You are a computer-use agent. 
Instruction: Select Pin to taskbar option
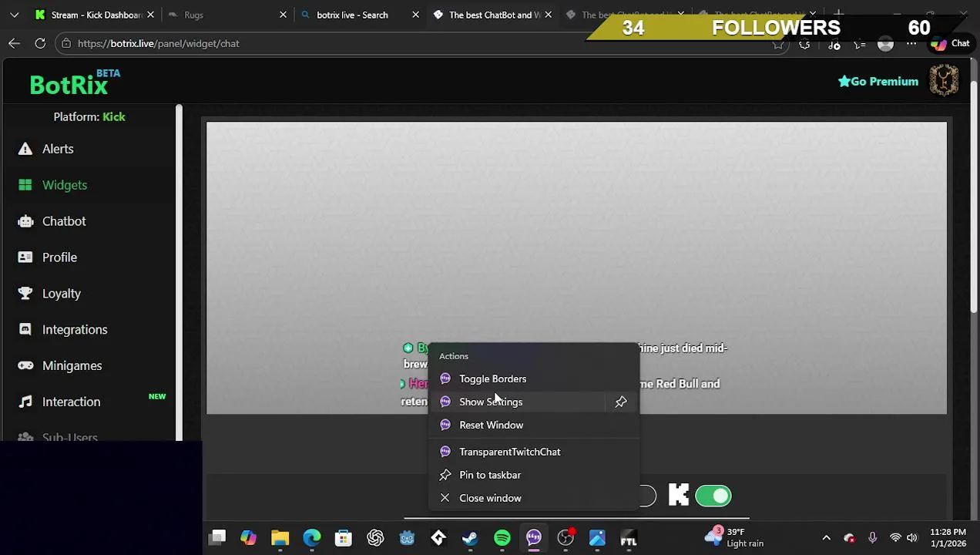pos(490,475)
